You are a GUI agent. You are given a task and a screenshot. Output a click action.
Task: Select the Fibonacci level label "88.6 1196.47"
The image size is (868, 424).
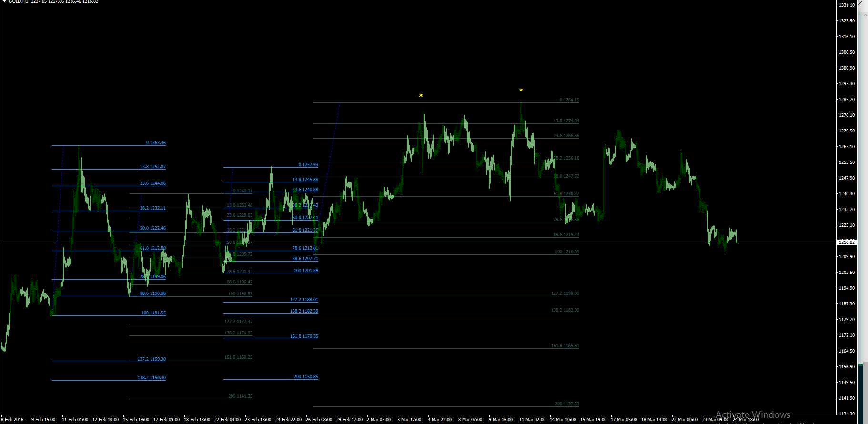[x=240, y=282]
